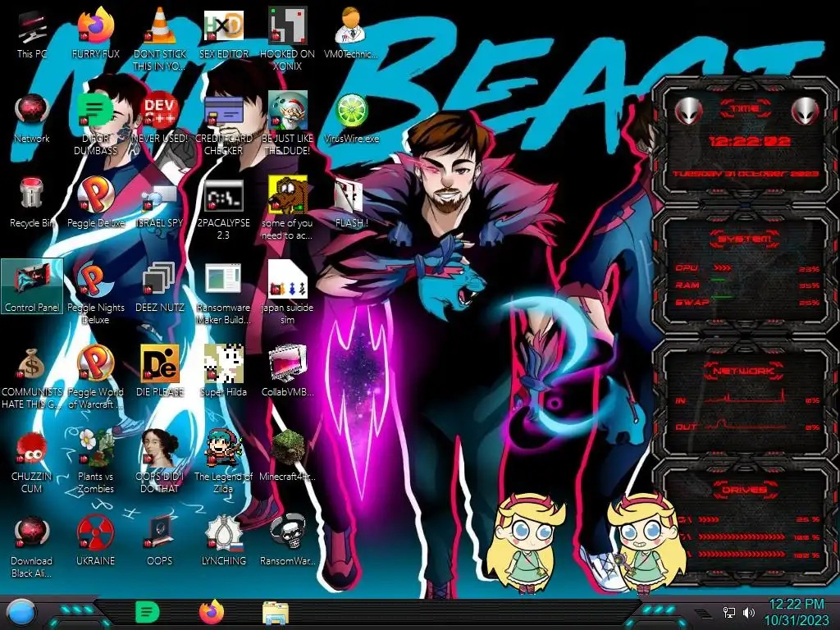
Task: Launch Plants vs Zombies shortcut
Action: tap(95, 462)
